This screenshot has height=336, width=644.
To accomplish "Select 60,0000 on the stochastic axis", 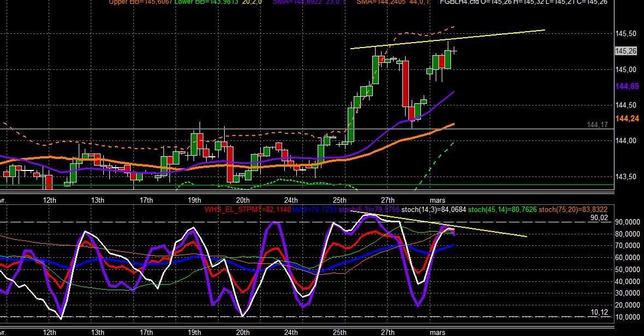I will (627, 258).
